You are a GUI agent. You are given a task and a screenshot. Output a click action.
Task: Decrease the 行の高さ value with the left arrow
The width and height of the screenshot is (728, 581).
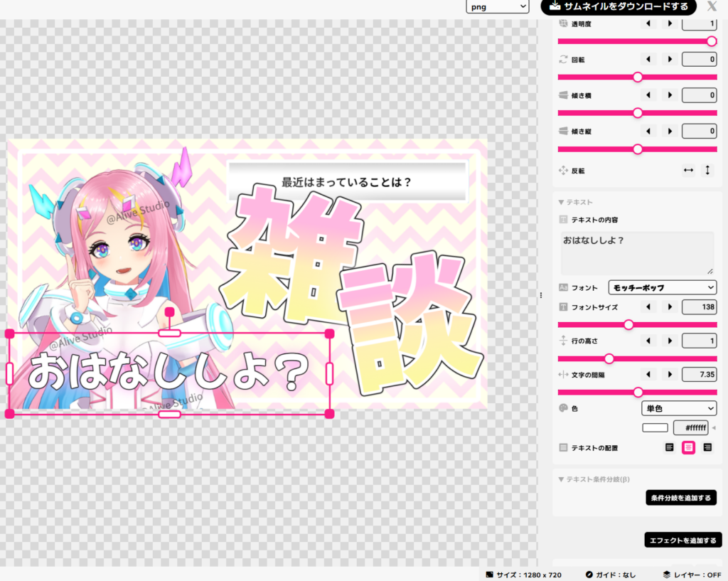click(648, 341)
